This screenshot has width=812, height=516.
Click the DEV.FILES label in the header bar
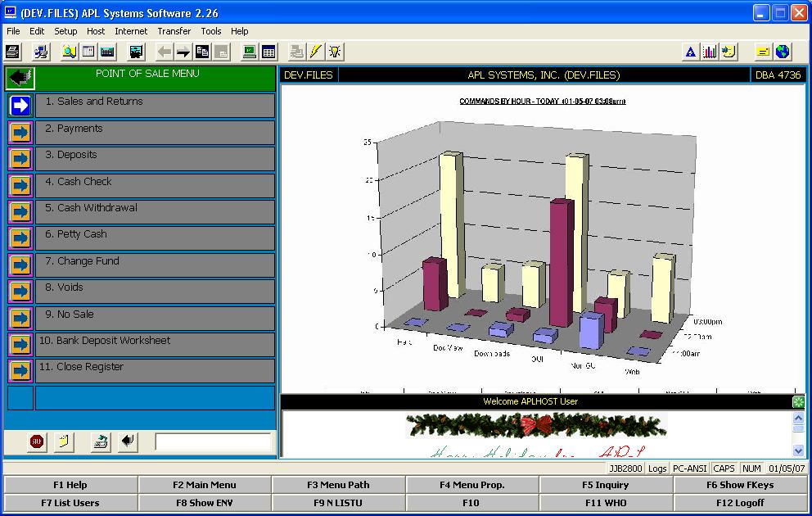(309, 75)
